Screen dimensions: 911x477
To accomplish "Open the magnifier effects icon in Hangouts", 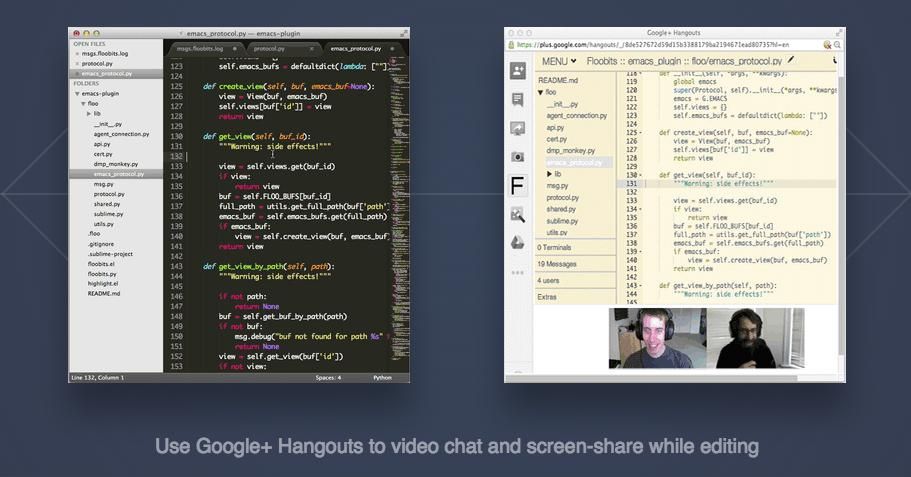I will click(x=517, y=214).
